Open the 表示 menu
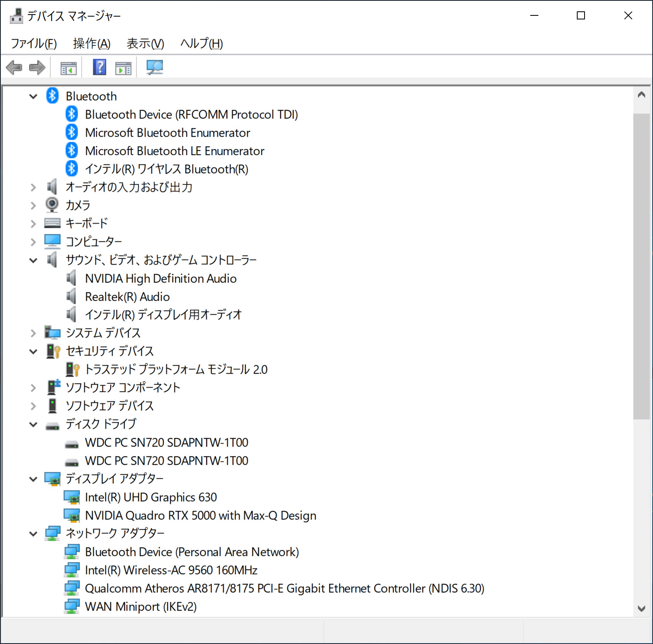Image resolution: width=653 pixels, height=644 pixels. [145, 43]
